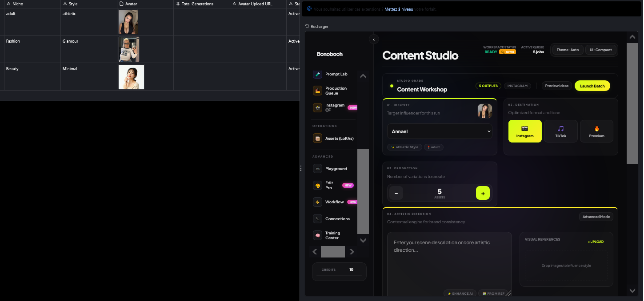The width and height of the screenshot is (644, 301).
Task: Click the Instagram camera icon in Destination
Action: (525, 128)
